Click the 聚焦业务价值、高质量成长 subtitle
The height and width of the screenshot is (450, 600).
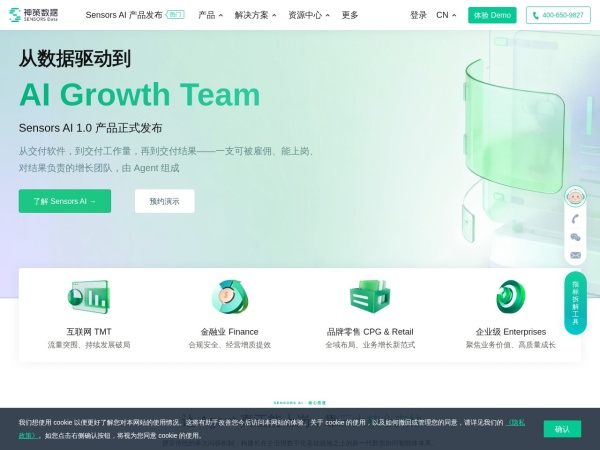pyautogui.click(x=510, y=345)
